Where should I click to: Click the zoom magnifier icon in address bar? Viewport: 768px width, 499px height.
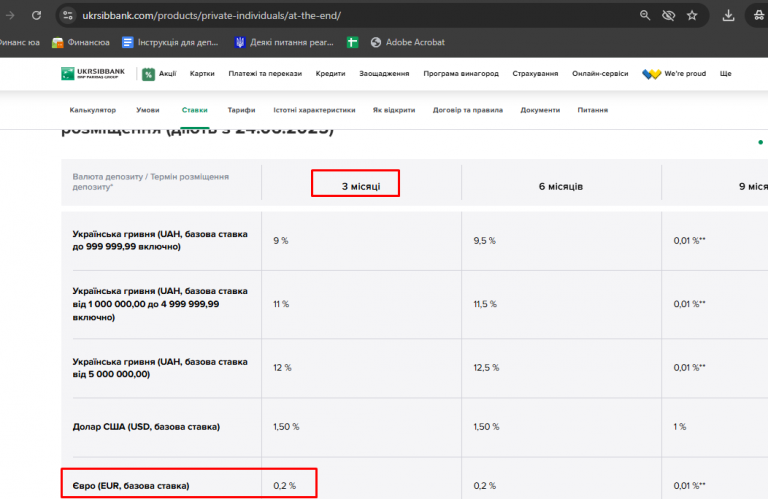[x=645, y=16]
